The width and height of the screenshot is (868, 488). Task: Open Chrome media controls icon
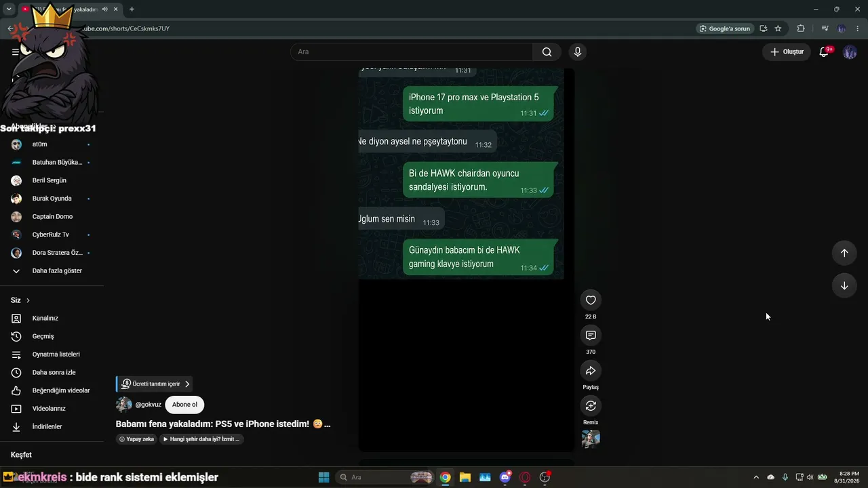(x=825, y=28)
